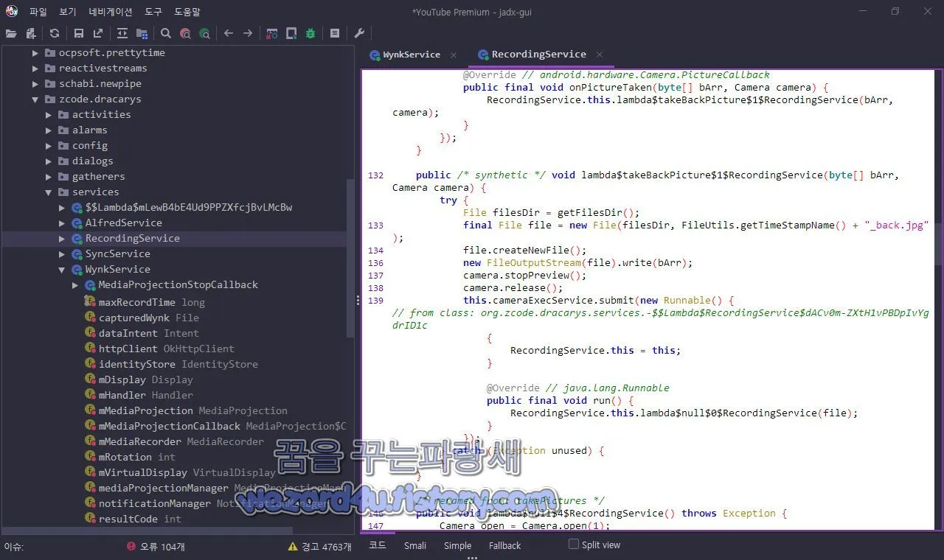
Task: Expand the alarms package
Action: pyautogui.click(x=49, y=130)
